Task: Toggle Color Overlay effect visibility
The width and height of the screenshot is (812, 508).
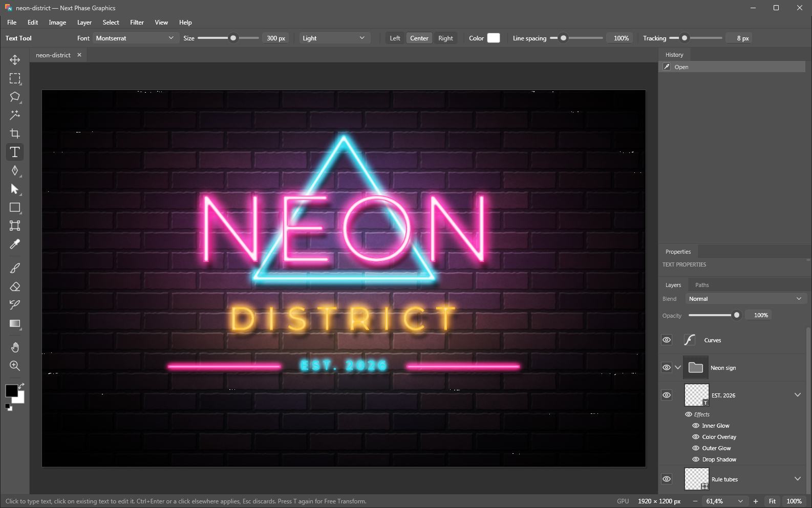Action: [696, 437]
